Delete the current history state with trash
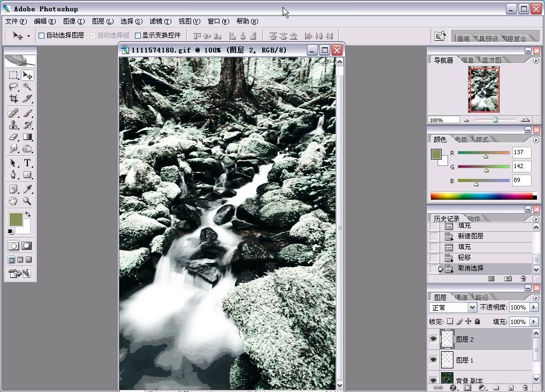The height and width of the screenshot is (392, 545). click(523, 278)
